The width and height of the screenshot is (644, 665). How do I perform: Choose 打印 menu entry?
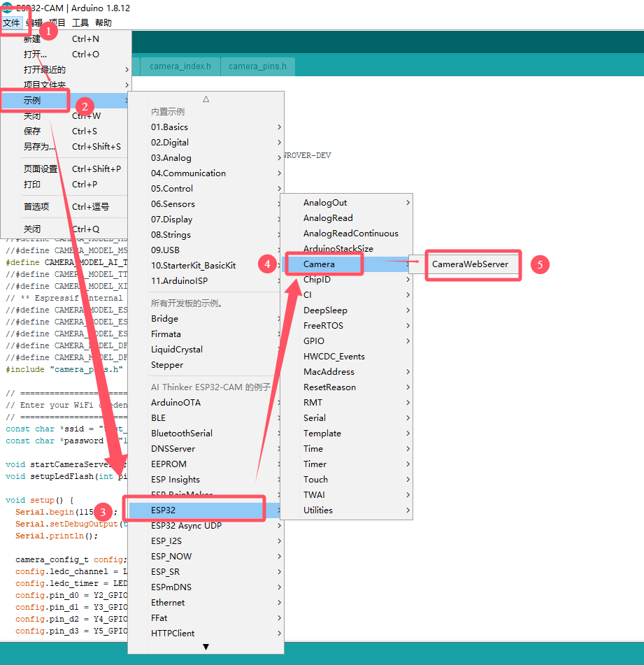pos(66,185)
